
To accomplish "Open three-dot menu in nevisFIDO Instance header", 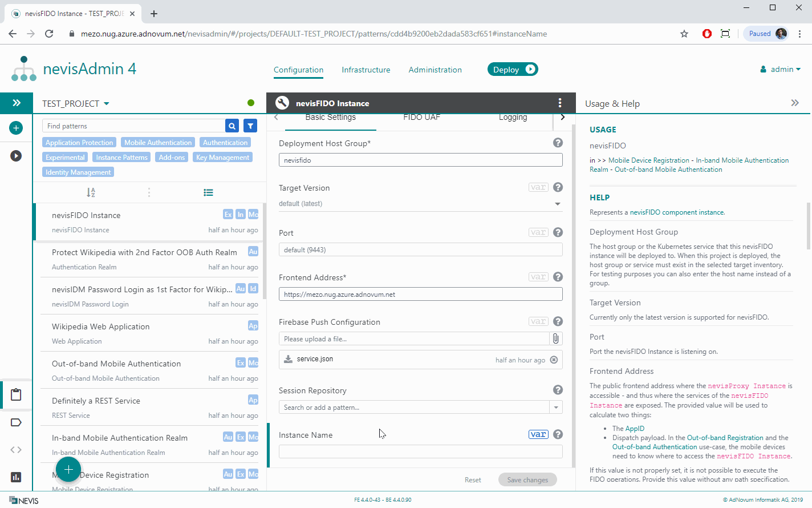I will click(x=560, y=103).
